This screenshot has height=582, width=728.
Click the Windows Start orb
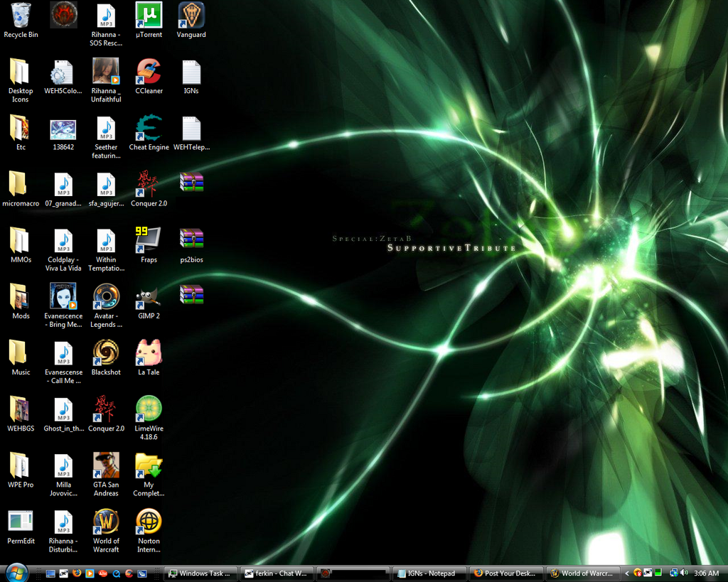pos(16,572)
